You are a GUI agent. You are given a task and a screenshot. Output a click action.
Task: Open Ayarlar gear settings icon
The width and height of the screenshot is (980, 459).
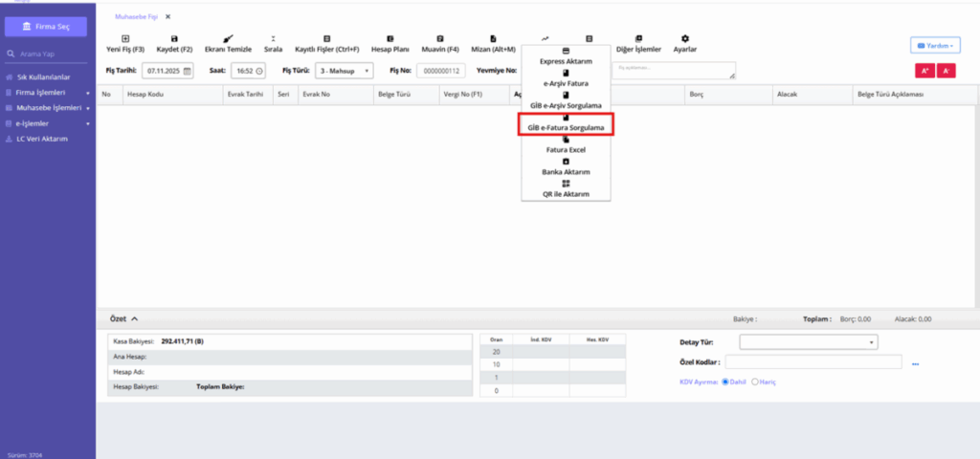[685, 38]
